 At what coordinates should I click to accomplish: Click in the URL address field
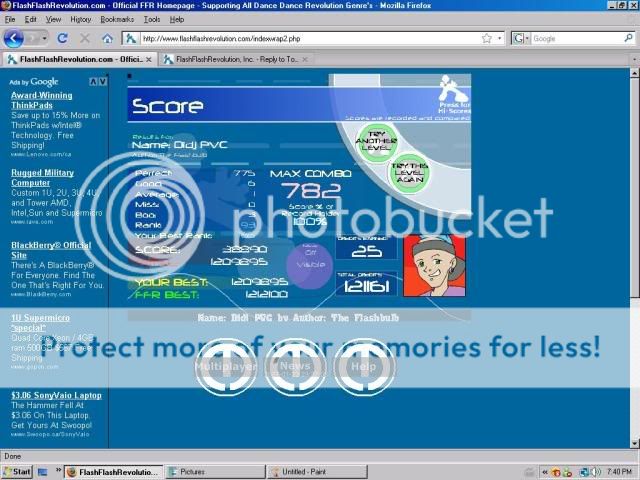coord(300,38)
